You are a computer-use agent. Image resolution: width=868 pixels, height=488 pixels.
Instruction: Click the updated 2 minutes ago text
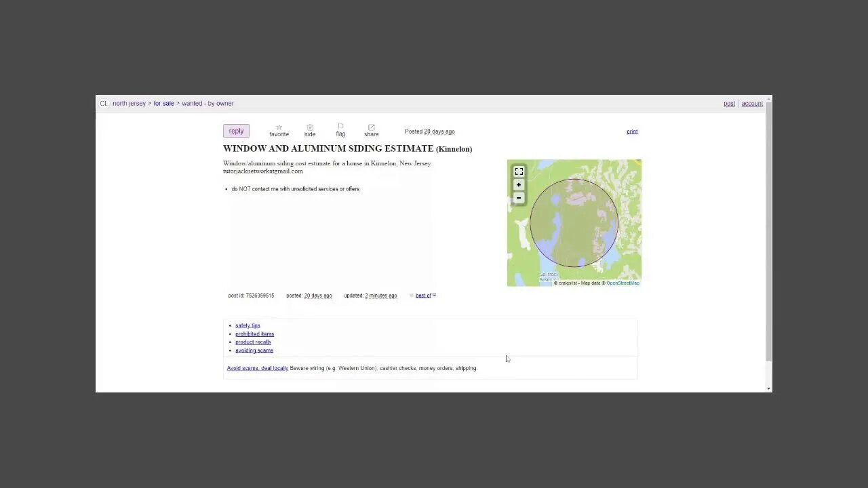tap(370, 296)
